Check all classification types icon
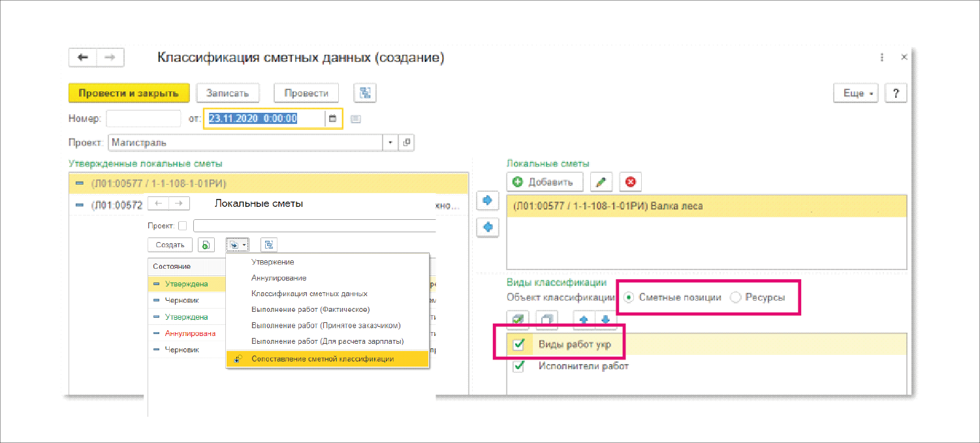The width and height of the screenshot is (980, 443). (518, 320)
